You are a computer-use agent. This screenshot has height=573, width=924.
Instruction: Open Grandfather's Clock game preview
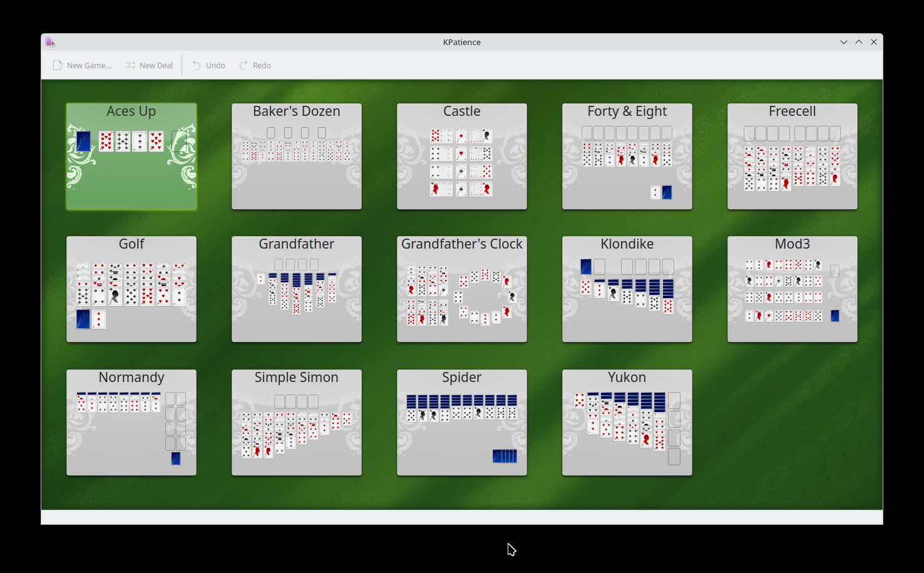(x=462, y=289)
